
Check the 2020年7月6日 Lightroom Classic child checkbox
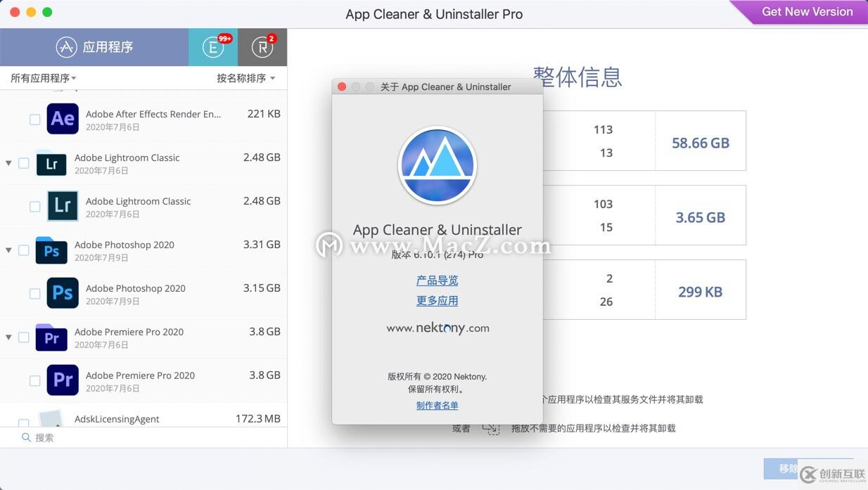click(34, 207)
